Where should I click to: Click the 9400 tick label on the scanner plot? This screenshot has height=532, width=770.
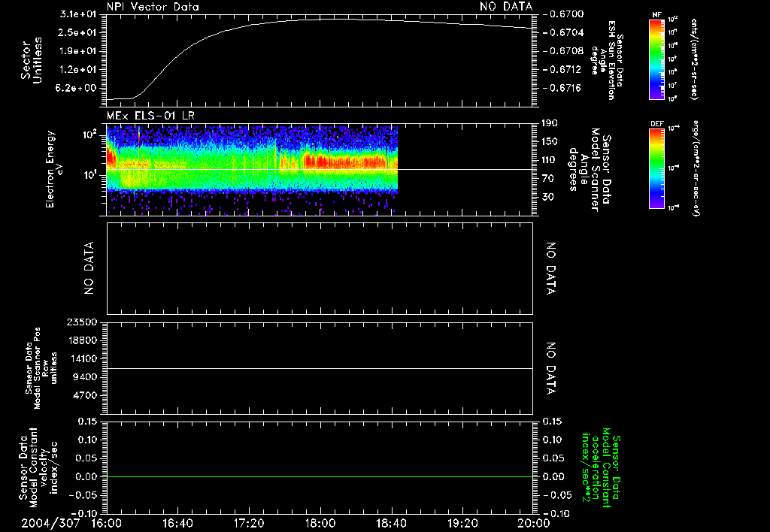(86, 377)
